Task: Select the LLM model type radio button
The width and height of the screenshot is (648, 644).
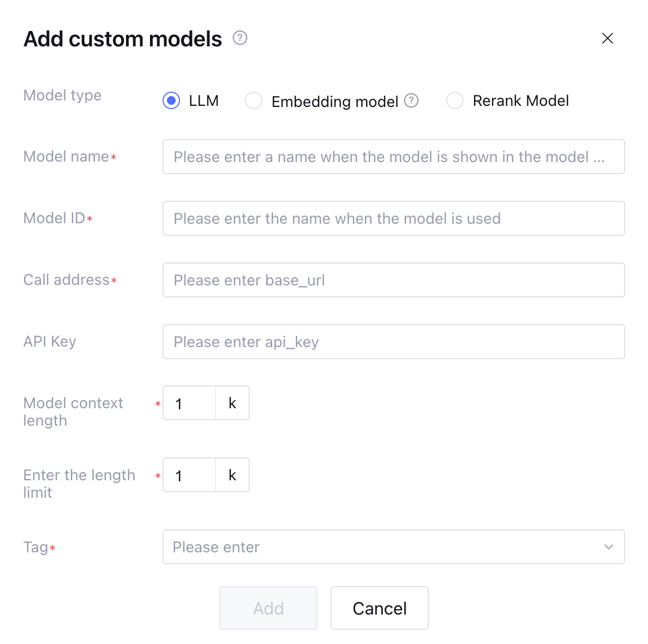Action: click(x=171, y=101)
